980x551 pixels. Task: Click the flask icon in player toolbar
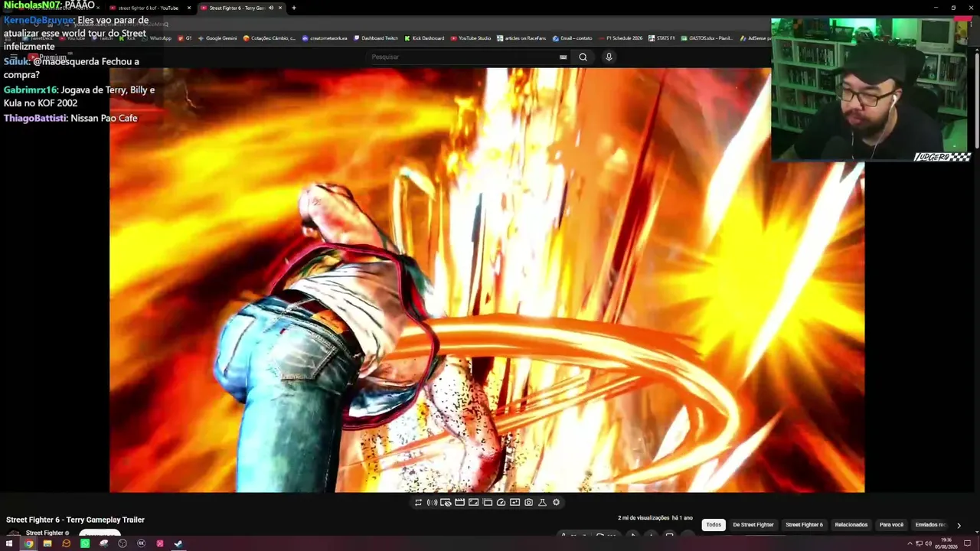pos(542,503)
